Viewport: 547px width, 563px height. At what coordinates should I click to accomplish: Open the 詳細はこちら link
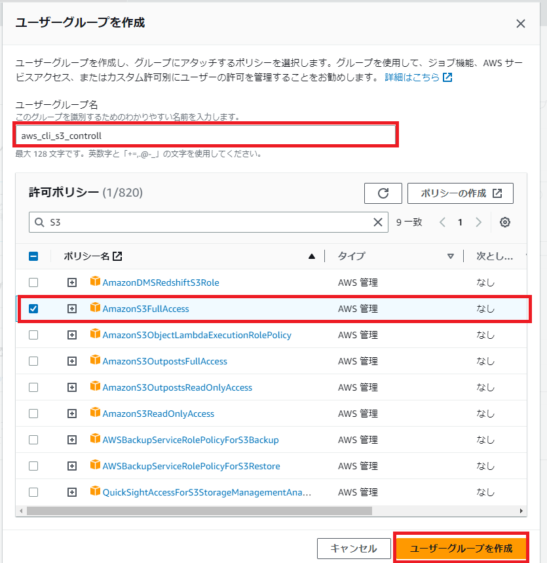point(418,77)
